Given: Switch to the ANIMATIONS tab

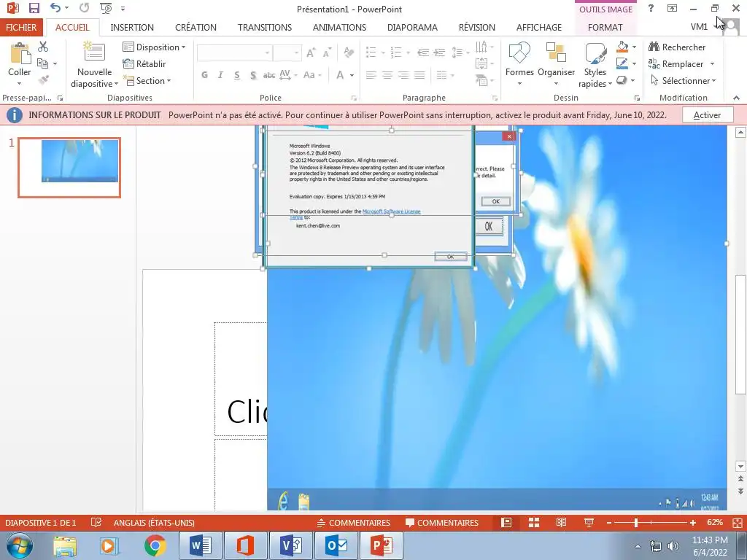Looking at the screenshot, I should coord(339,27).
